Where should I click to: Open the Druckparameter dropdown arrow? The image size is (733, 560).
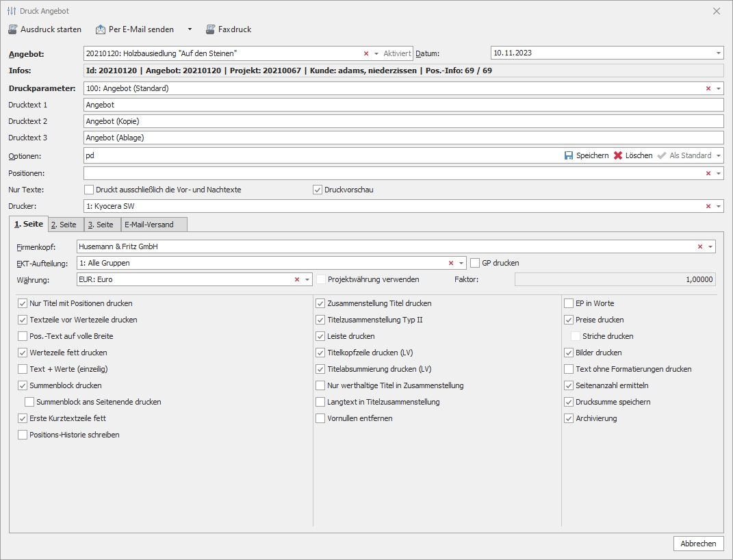coord(718,88)
